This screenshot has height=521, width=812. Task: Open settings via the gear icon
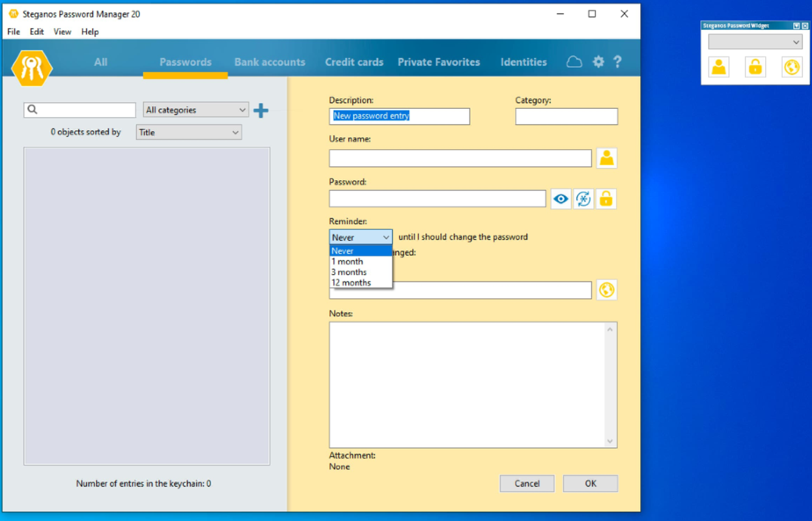click(x=598, y=62)
